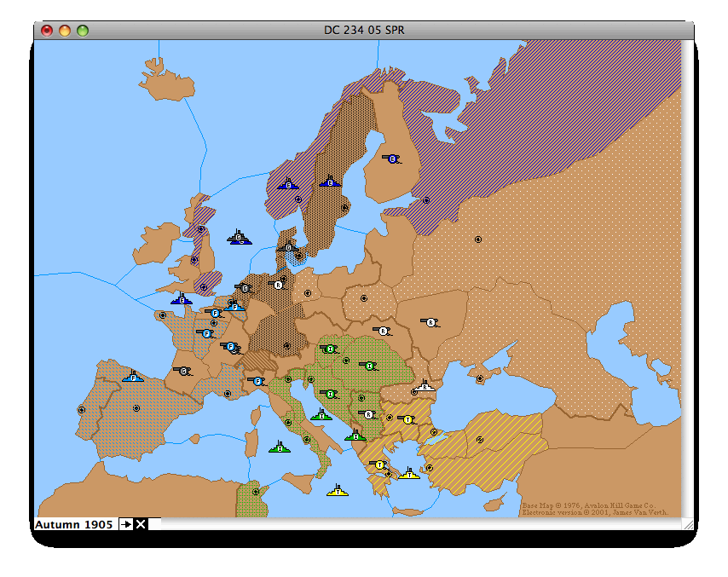Select the German army in Holland

244,288
